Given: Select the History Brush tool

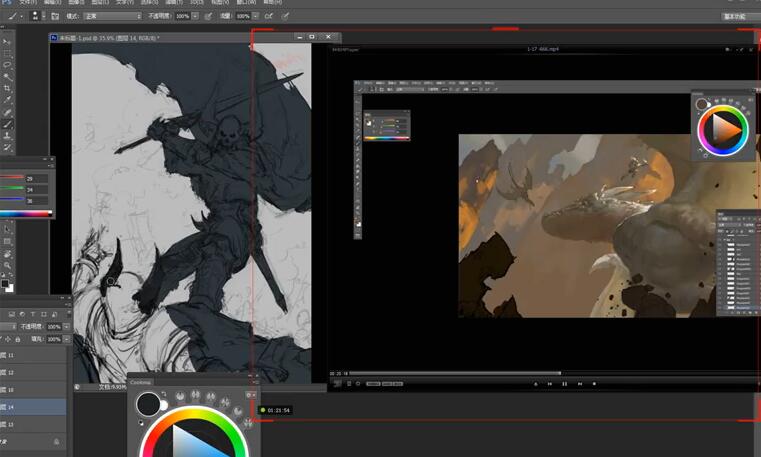Looking at the screenshot, I should [7, 147].
